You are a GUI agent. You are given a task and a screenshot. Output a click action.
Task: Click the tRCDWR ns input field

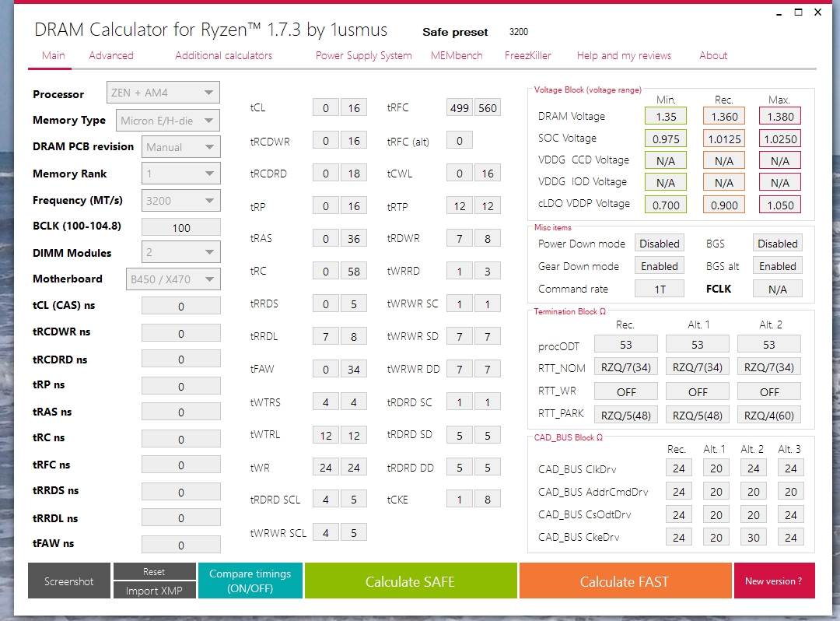181,333
